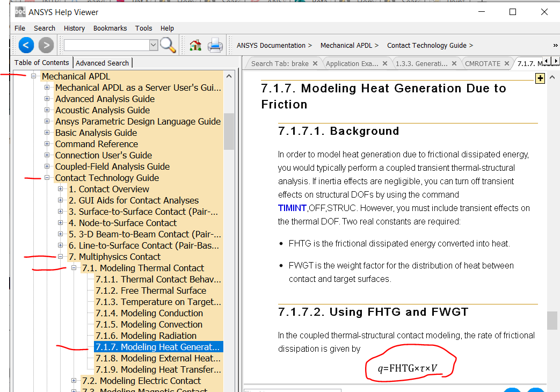Click Mechanical APDL in the breadcrumb
This screenshot has width=560, height=392.
click(346, 46)
